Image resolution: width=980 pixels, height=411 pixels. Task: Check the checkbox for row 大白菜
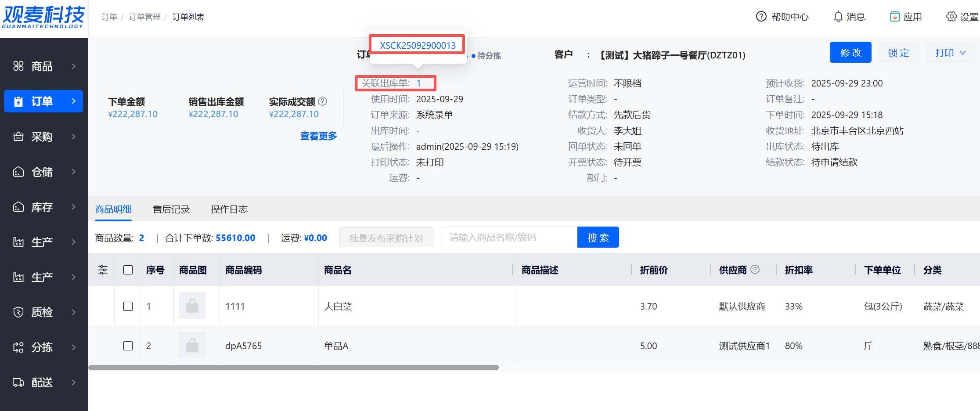(x=128, y=306)
